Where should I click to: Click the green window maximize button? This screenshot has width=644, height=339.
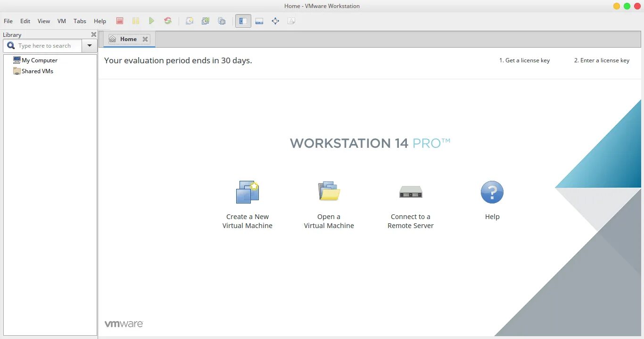(627, 6)
